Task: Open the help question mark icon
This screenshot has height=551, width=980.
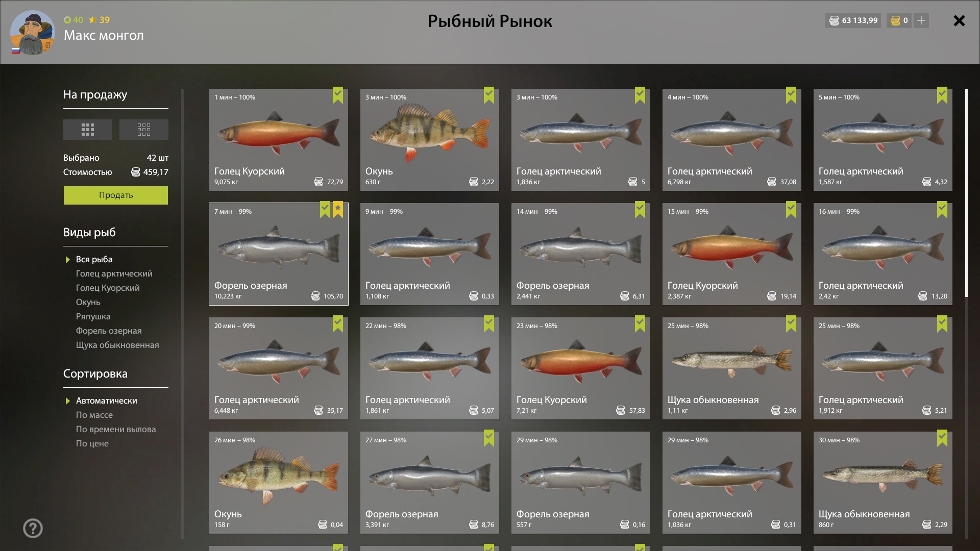Action: (33, 528)
